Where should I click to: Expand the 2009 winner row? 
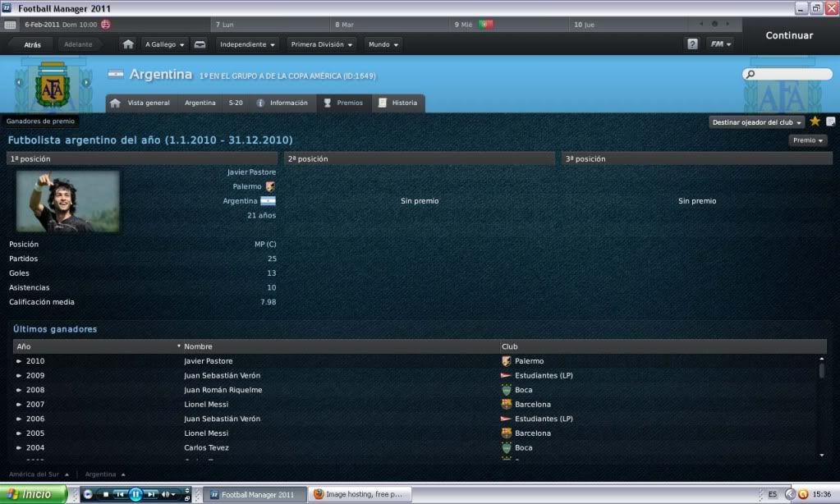pyautogui.click(x=19, y=376)
